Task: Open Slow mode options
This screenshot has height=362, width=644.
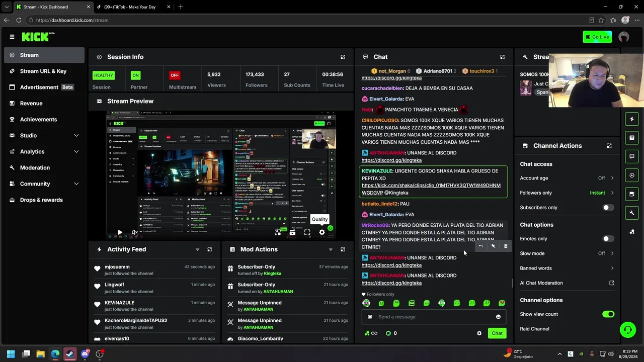Action: point(567,253)
